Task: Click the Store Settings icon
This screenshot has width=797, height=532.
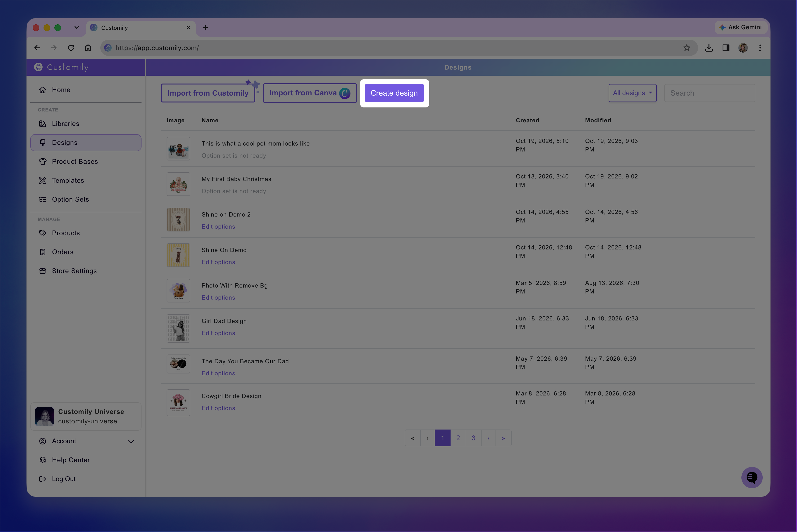Action: click(x=42, y=271)
